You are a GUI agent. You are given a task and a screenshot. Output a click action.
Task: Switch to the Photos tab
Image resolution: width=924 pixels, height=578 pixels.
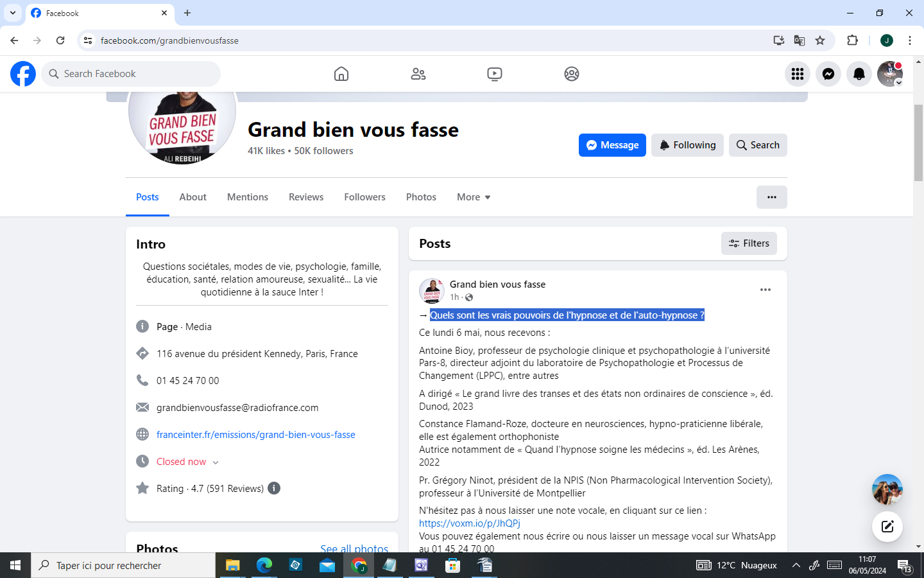click(x=421, y=197)
